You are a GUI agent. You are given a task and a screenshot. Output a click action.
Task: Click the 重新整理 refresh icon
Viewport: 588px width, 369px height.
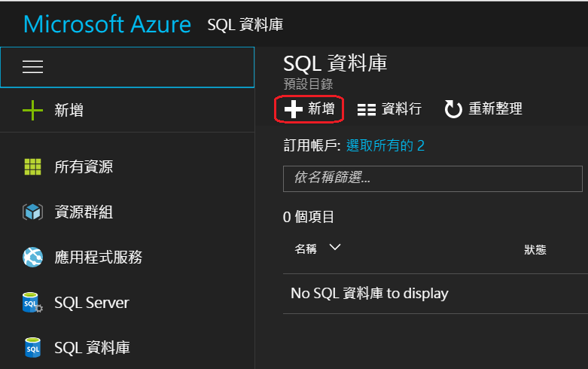453,110
